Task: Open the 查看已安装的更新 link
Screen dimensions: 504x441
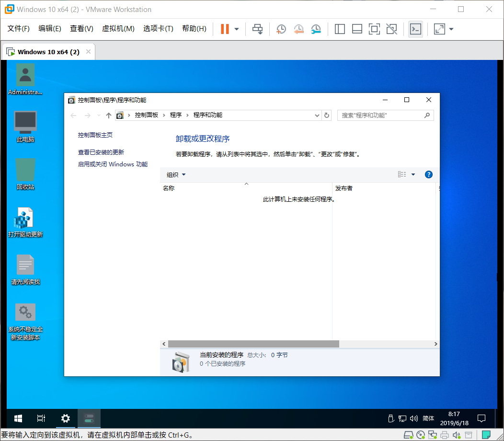Action: pos(101,152)
